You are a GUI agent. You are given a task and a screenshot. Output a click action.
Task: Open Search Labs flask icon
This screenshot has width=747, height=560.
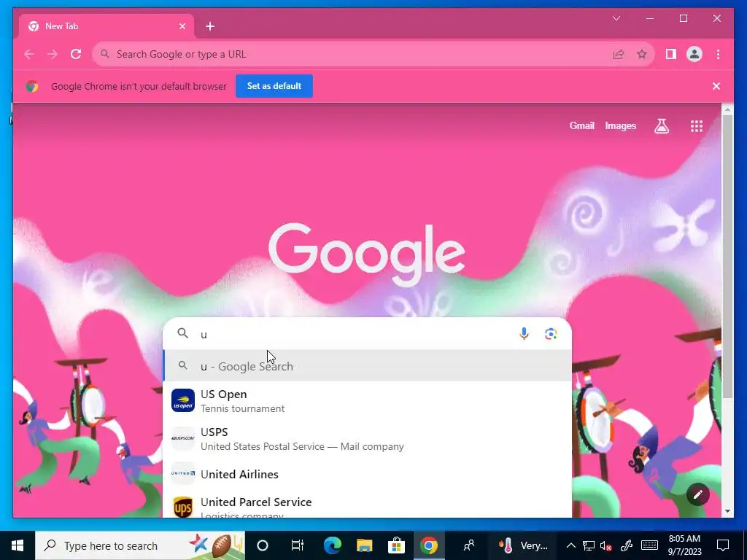tap(661, 125)
